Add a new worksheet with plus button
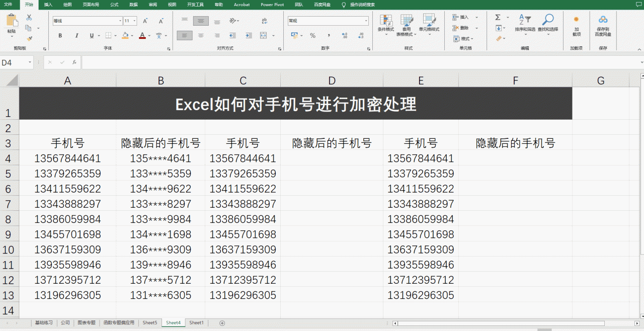The image size is (644, 331). tap(222, 323)
